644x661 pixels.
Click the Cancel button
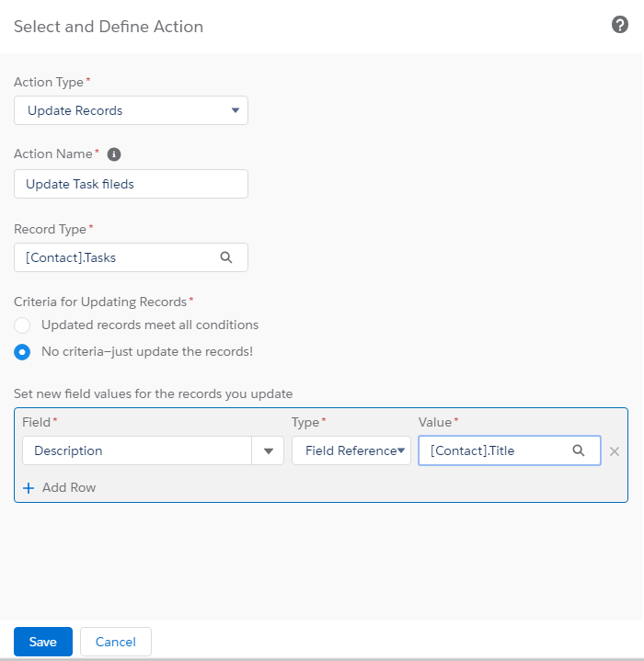[116, 642]
